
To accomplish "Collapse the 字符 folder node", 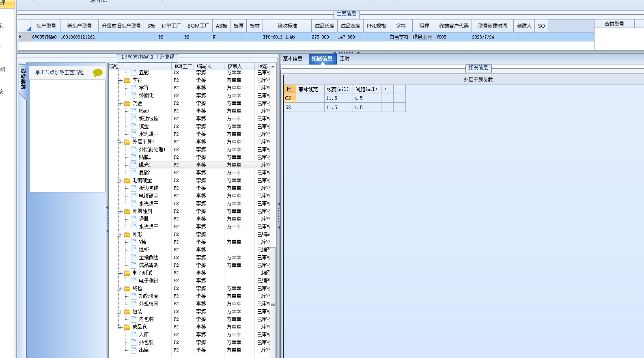I will click(119, 80).
